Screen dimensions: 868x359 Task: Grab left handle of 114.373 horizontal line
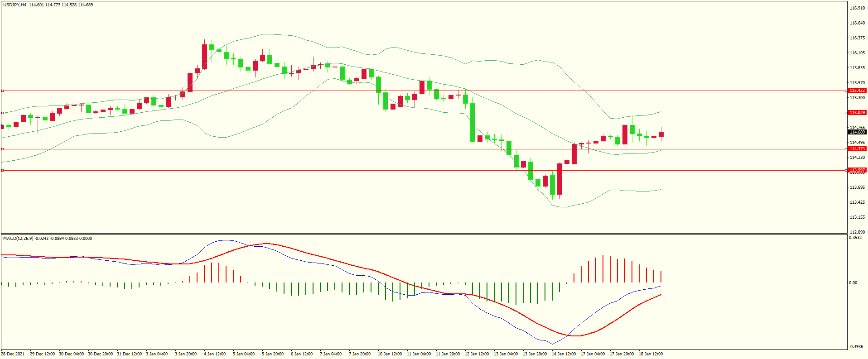(x=2, y=149)
